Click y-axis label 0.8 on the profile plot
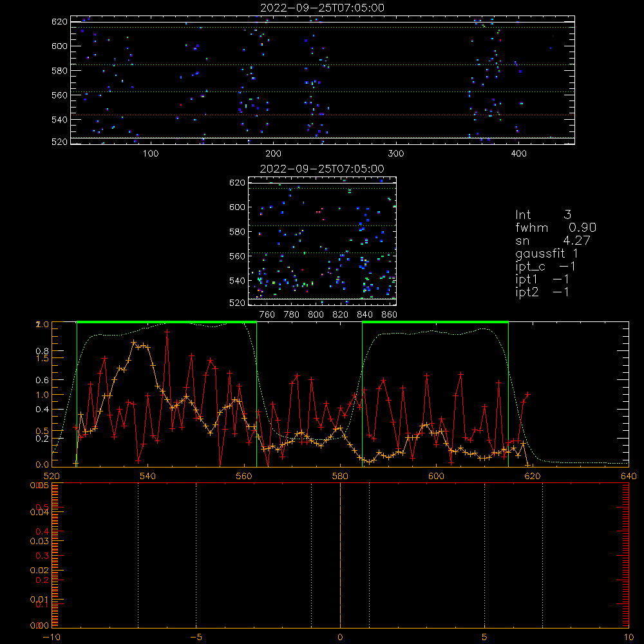This screenshot has width=644, height=644. [43, 351]
